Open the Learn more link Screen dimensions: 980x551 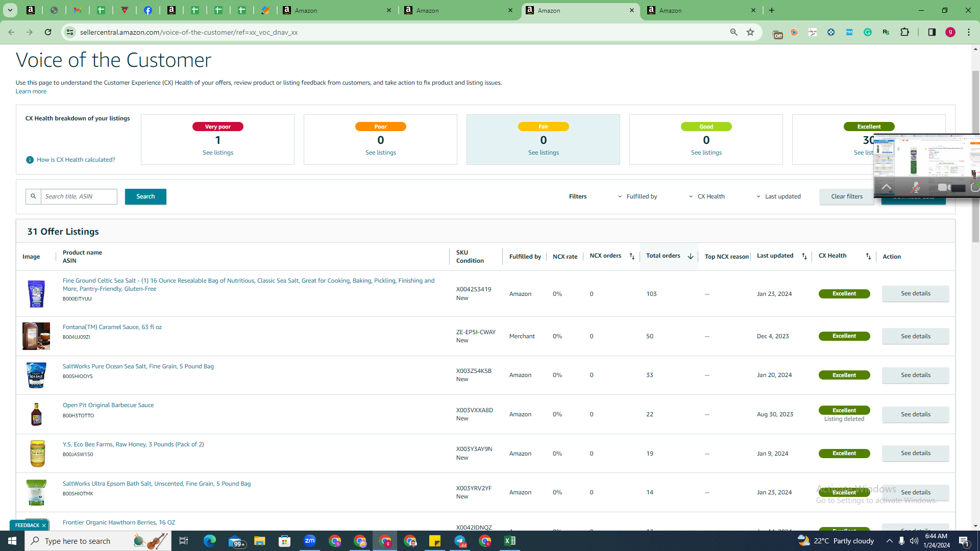(x=31, y=91)
